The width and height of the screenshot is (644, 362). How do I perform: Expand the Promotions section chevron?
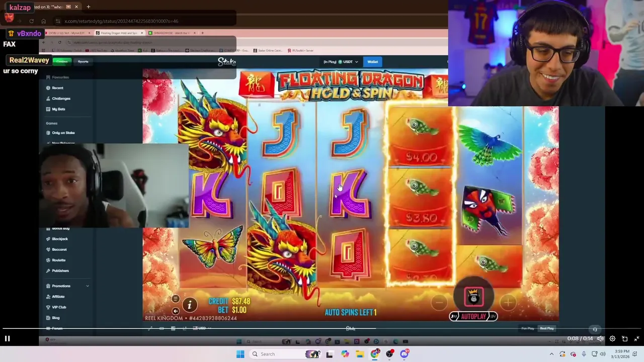click(88, 286)
